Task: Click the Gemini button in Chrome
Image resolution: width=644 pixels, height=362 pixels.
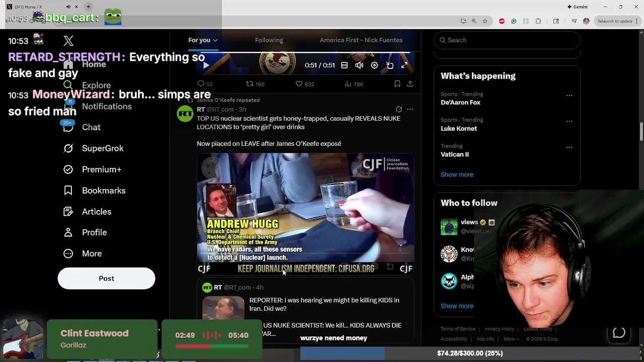Action: (577, 7)
